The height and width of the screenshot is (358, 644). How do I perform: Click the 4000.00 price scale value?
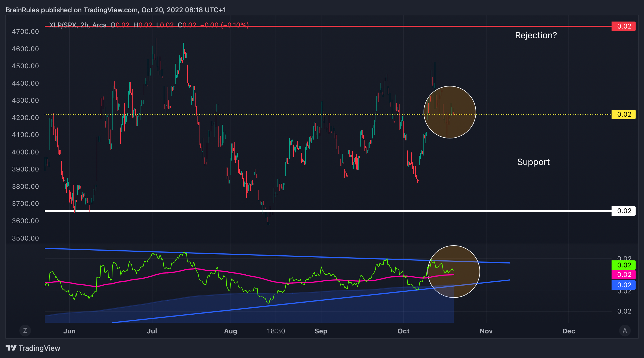pyautogui.click(x=25, y=152)
